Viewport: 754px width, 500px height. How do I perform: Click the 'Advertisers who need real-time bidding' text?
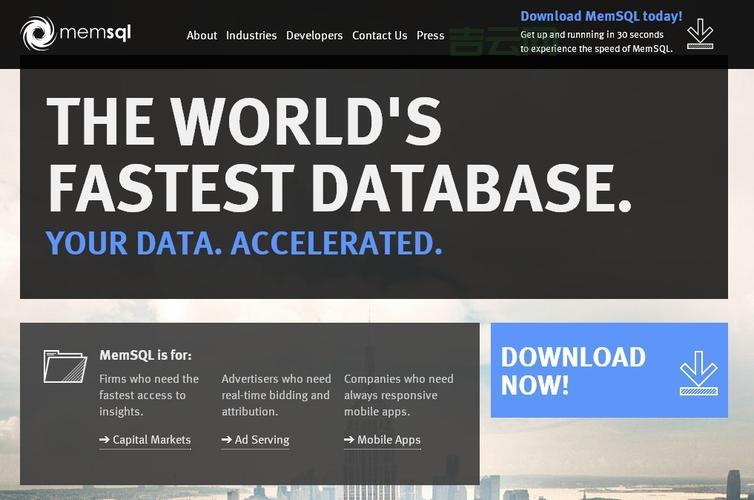[x=276, y=395]
